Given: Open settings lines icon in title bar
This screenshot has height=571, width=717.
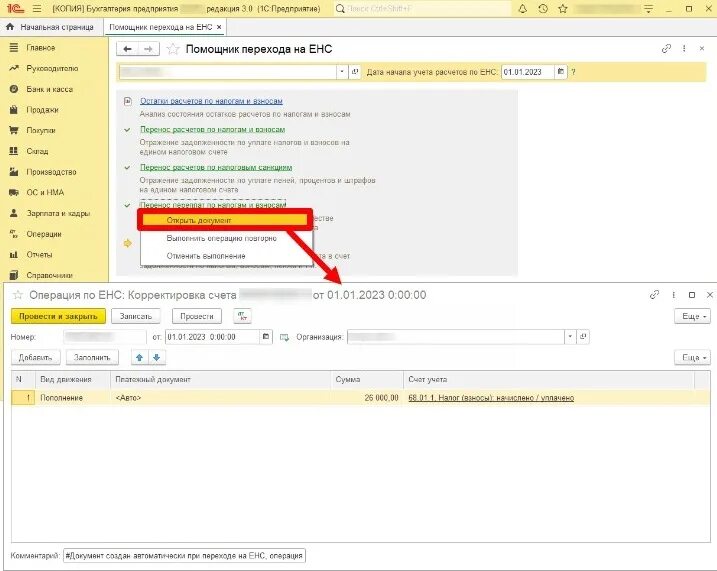Looking at the screenshot, I should (x=648, y=9).
